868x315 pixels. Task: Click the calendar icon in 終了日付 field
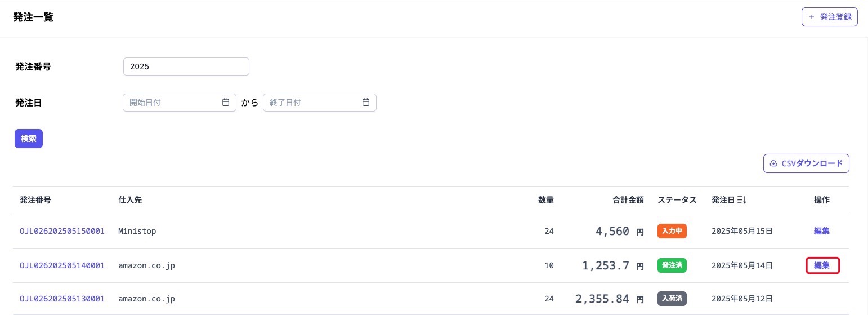point(366,103)
